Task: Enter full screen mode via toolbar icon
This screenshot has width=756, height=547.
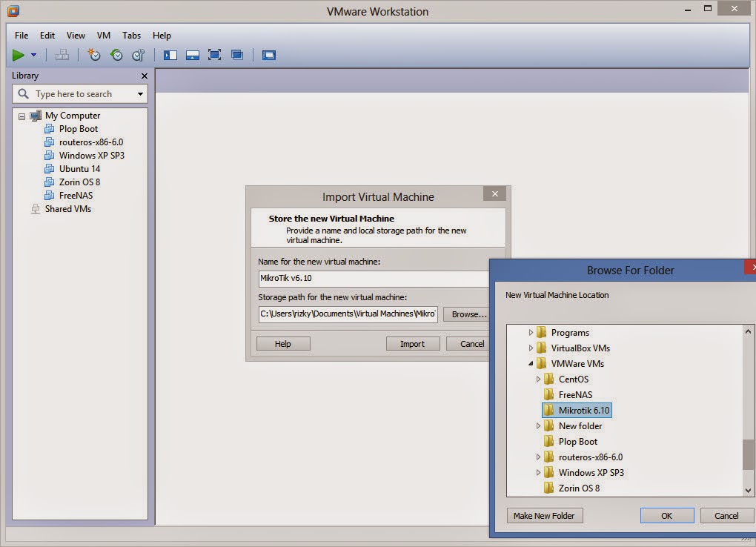Action: (214, 55)
